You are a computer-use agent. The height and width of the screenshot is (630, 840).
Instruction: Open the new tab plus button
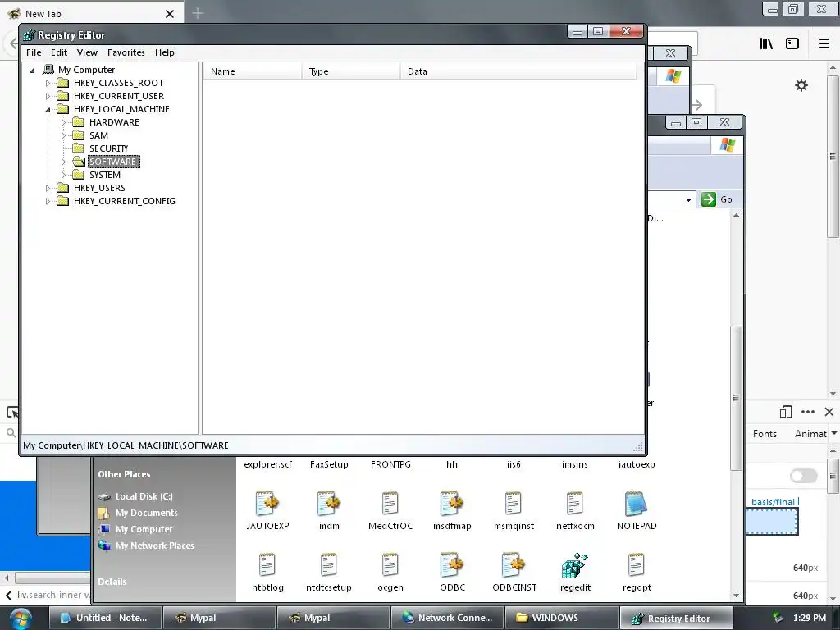point(198,13)
